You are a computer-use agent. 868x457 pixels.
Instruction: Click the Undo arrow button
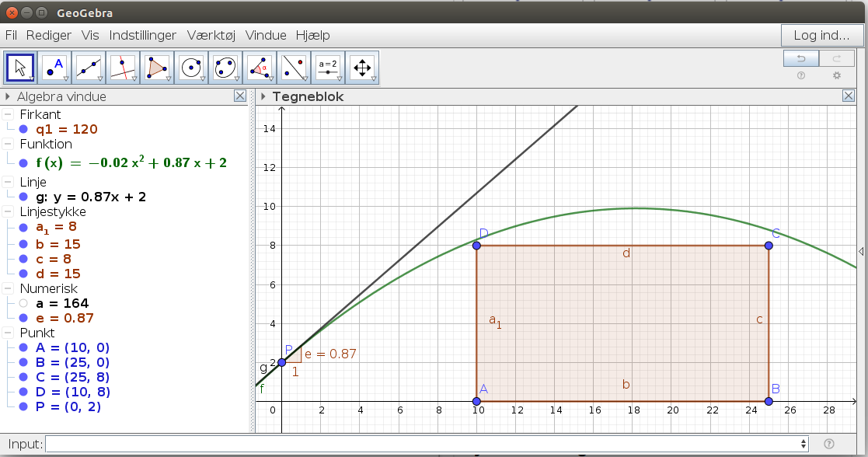(x=801, y=58)
